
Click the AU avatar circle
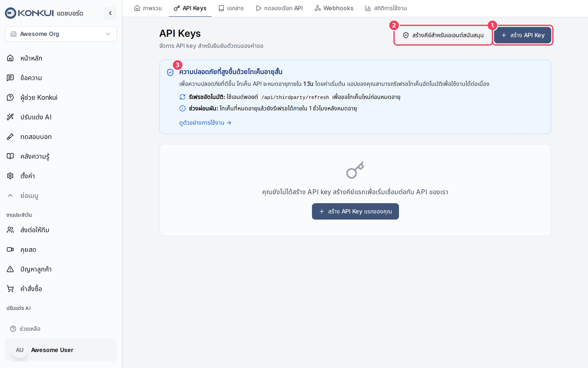click(x=20, y=350)
